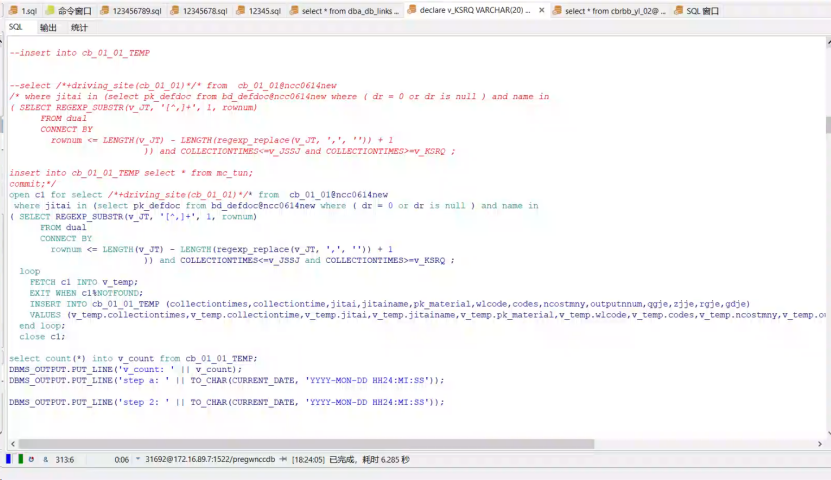Click the 1.sql tab file icon

pyautogui.click(x=13, y=11)
